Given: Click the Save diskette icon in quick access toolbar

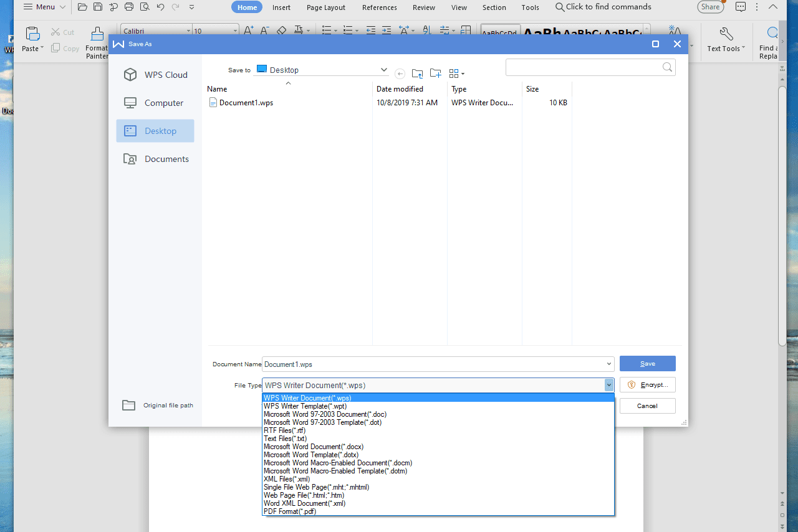Looking at the screenshot, I should pos(98,7).
